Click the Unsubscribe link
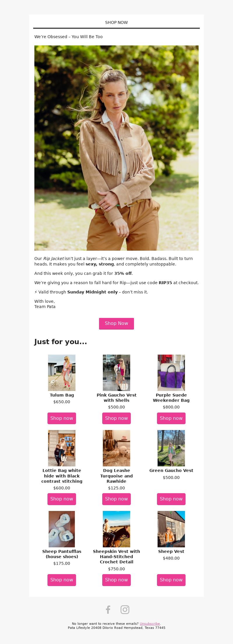Viewport: 233px width, 644px height. pos(150,624)
